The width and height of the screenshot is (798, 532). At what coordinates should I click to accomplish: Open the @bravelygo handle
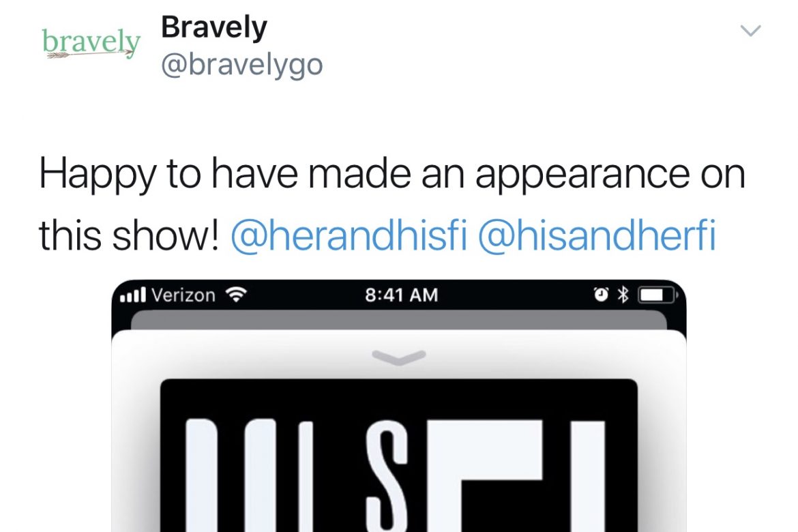coord(241,65)
